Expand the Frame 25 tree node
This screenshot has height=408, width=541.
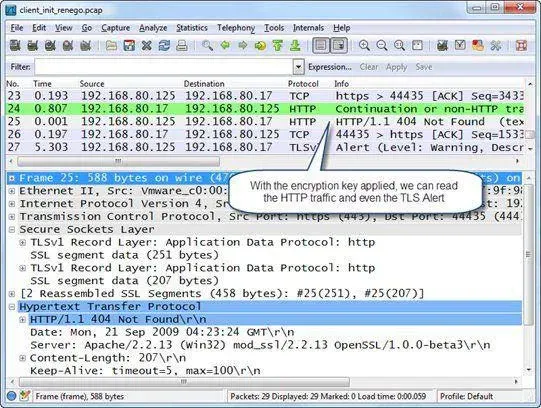click(12, 178)
